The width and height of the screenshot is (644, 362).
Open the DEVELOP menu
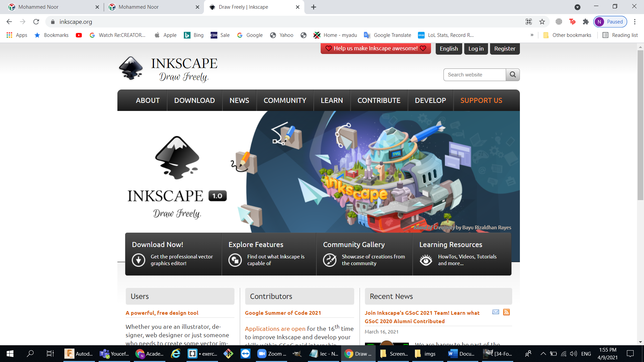click(430, 100)
